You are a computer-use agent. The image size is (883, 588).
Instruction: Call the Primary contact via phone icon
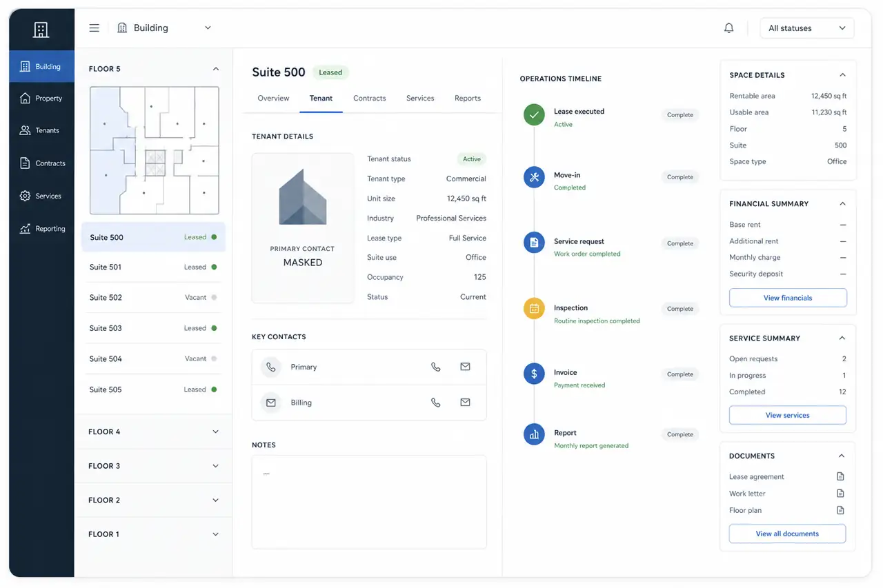click(x=436, y=367)
